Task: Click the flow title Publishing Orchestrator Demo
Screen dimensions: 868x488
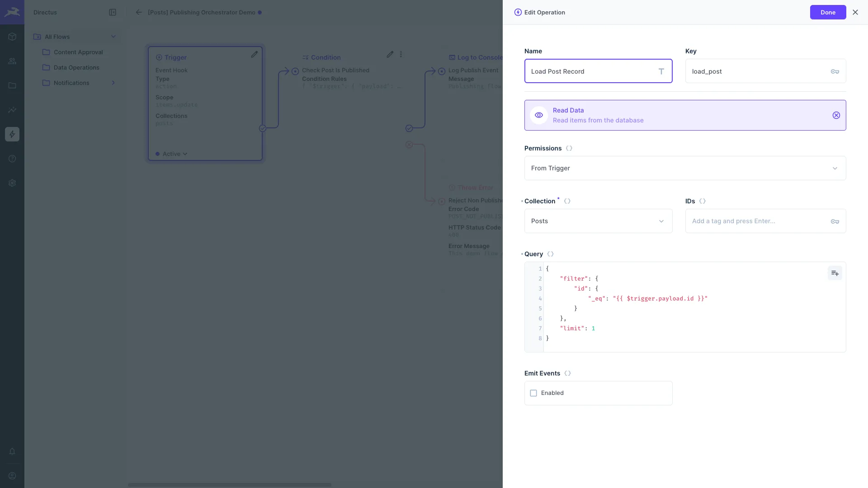Action: point(202,12)
